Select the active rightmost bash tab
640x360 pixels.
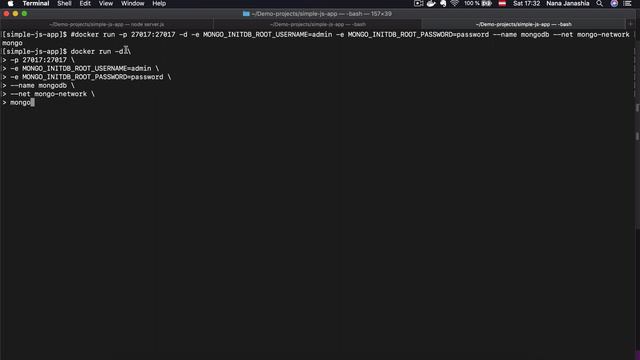coord(524,24)
